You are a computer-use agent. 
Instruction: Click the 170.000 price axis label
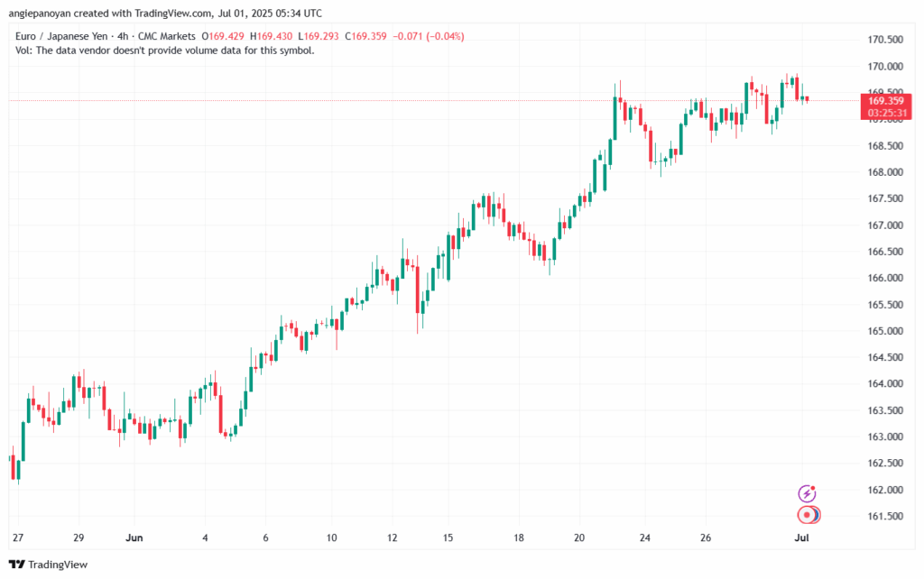point(885,67)
